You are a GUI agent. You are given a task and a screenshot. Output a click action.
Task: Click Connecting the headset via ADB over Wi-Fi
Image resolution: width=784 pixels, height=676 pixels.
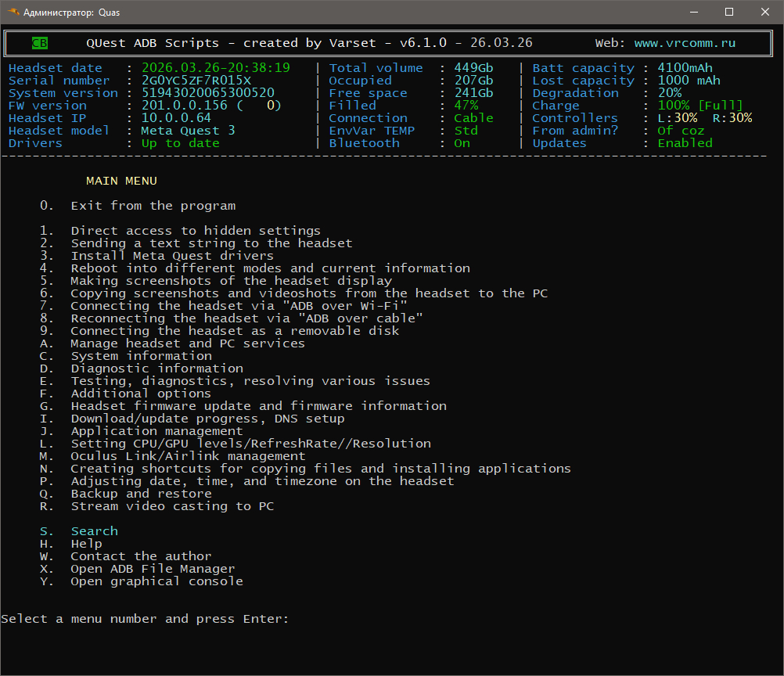tap(224, 305)
